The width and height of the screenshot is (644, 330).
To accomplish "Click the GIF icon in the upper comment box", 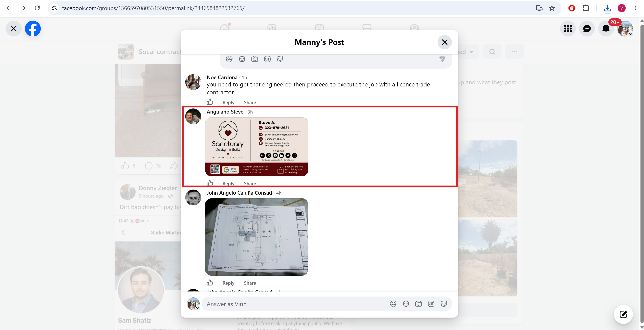I will [267, 59].
